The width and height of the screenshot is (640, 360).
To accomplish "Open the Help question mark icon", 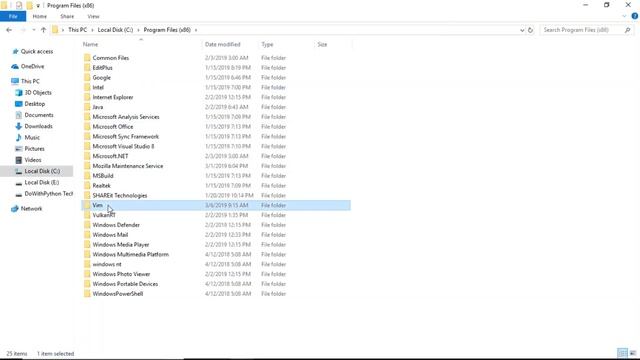I will 635,16.
